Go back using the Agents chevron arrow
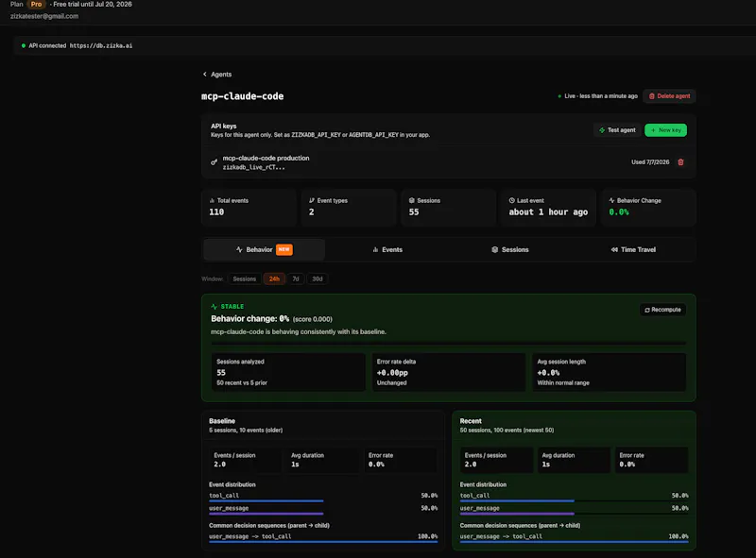Image resolution: width=756 pixels, height=558 pixels. click(x=205, y=75)
